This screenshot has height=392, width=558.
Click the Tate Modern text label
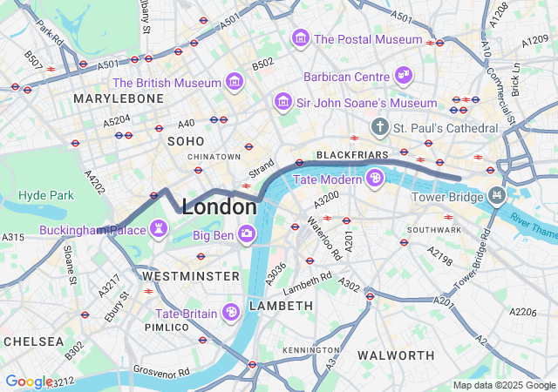coord(328,179)
